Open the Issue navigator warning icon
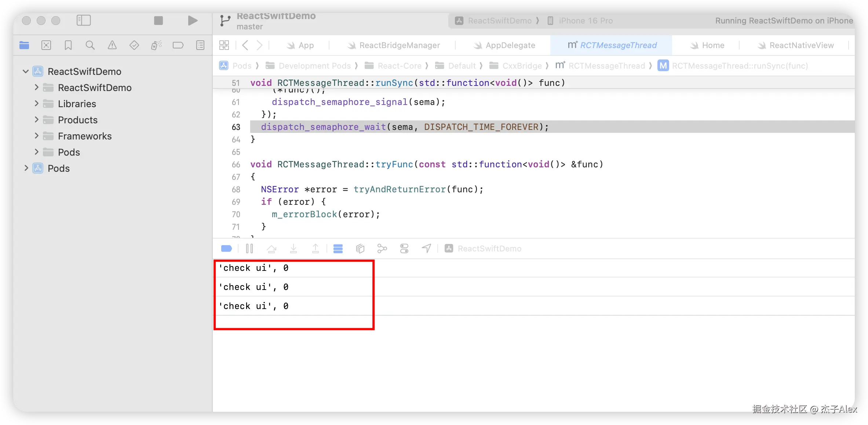The height and width of the screenshot is (425, 868). pos(112,45)
